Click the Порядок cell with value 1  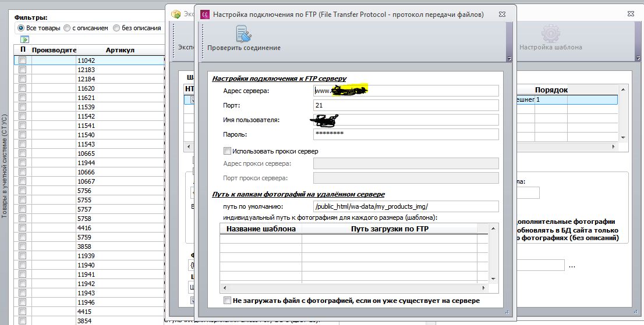coord(551,99)
